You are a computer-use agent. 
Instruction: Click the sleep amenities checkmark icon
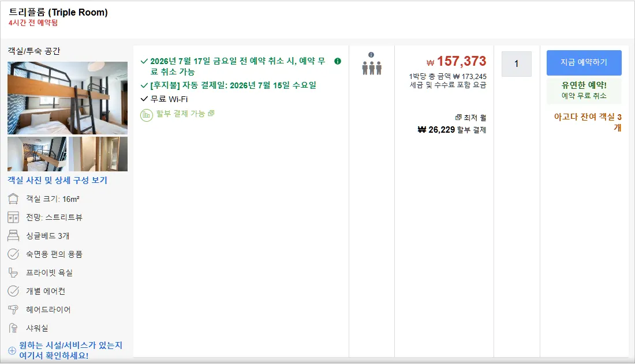pos(13,254)
